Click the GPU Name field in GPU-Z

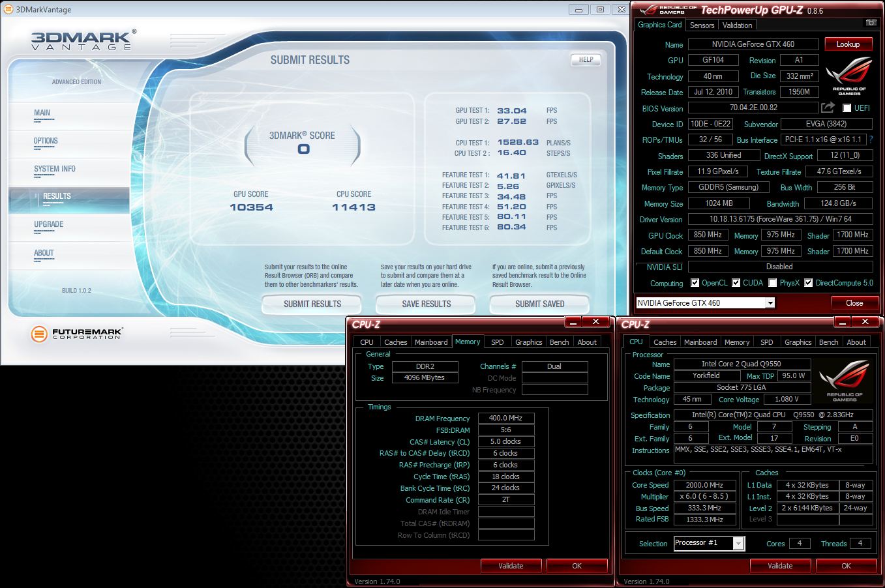(753, 44)
